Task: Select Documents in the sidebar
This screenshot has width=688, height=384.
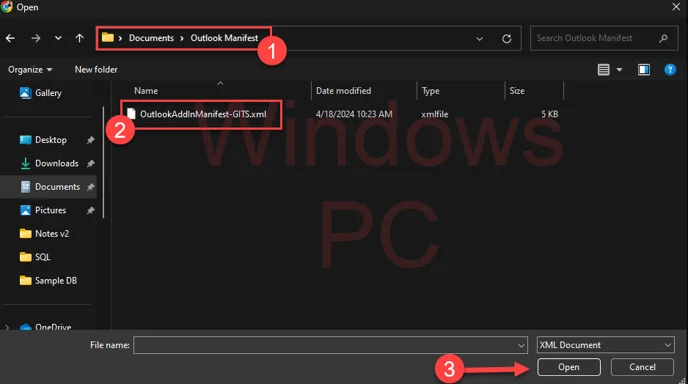Action: [50, 187]
